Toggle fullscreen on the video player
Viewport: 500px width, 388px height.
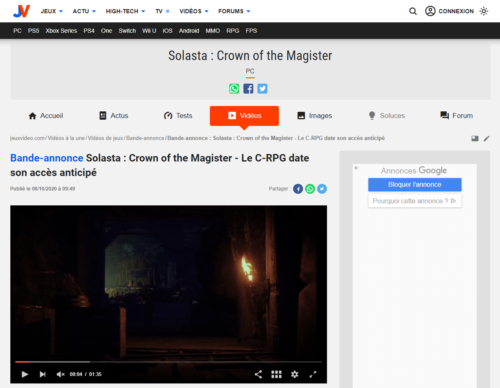point(313,374)
